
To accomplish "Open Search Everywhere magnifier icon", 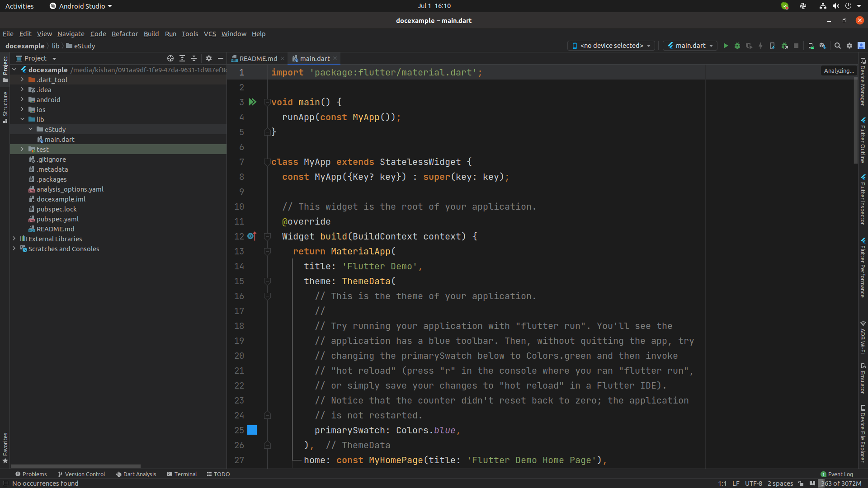I will coord(837,46).
